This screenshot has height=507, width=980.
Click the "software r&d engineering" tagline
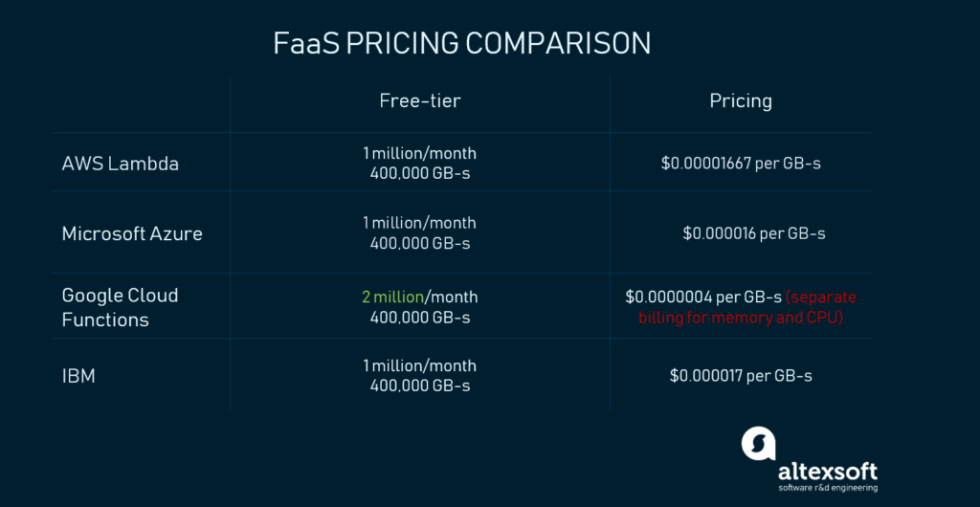825,489
